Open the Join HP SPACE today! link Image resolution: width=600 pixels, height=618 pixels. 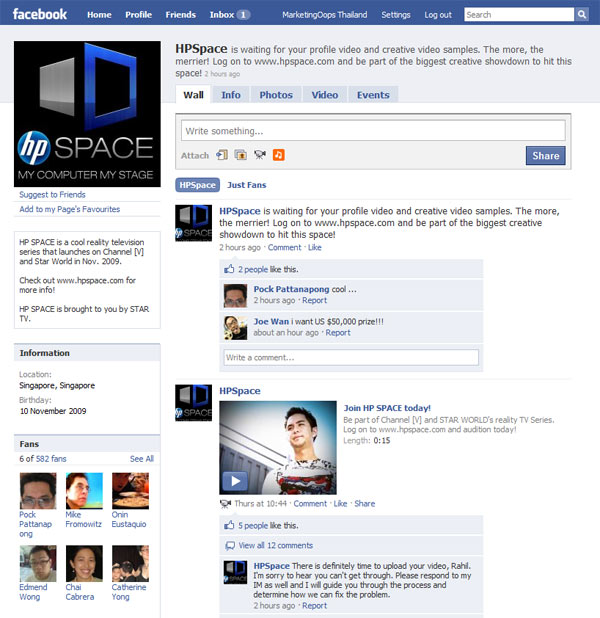[387, 408]
